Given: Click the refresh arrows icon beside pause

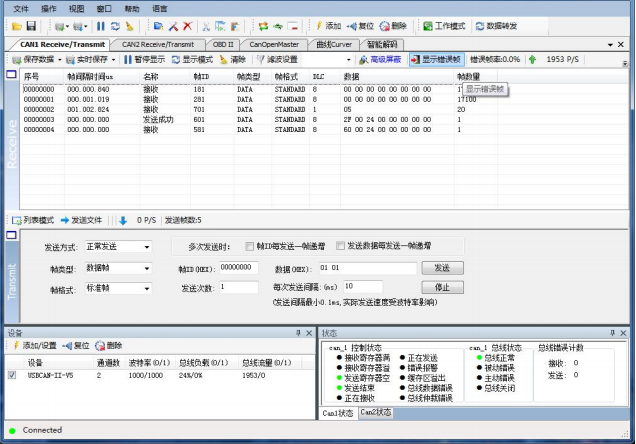Looking at the screenshot, I should point(115,26).
